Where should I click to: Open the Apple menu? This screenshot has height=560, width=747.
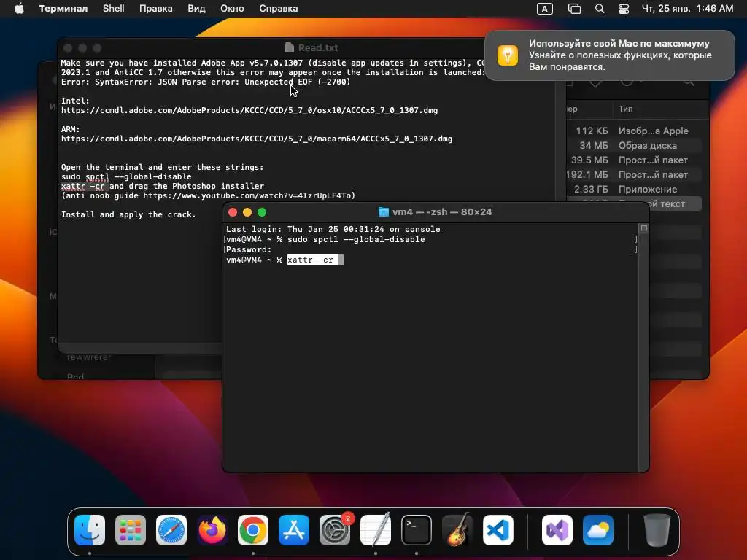click(x=19, y=9)
